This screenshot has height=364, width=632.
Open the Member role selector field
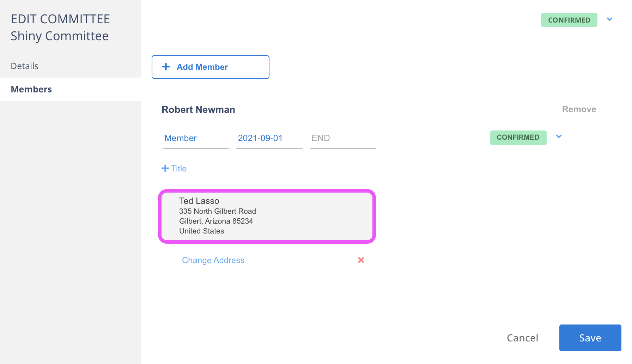(196, 138)
